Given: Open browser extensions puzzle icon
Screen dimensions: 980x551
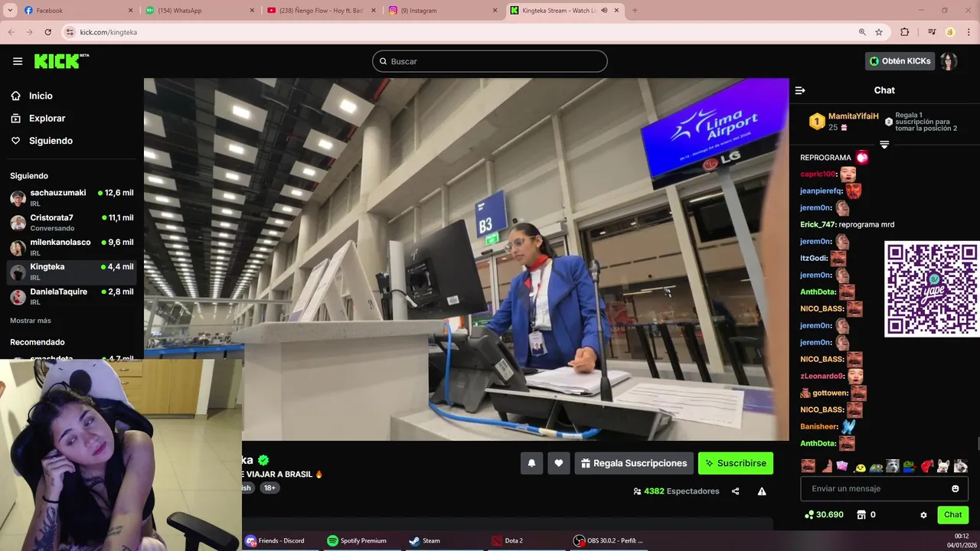Looking at the screenshot, I should point(905,32).
